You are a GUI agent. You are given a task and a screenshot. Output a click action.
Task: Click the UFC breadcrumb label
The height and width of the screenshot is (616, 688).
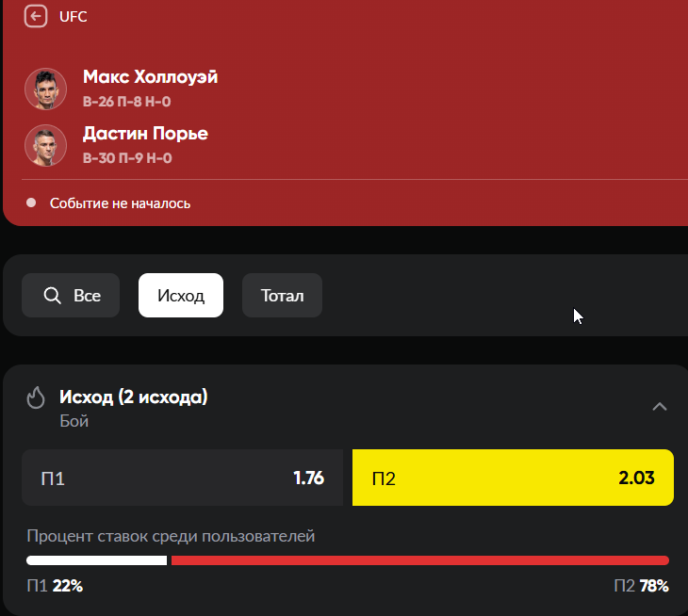tap(74, 17)
